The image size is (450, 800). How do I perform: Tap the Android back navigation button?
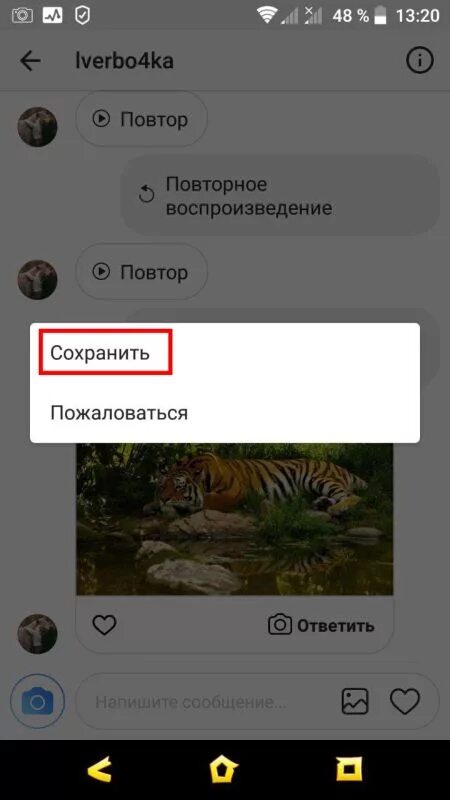pyautogui.click(x=99, y=768)
